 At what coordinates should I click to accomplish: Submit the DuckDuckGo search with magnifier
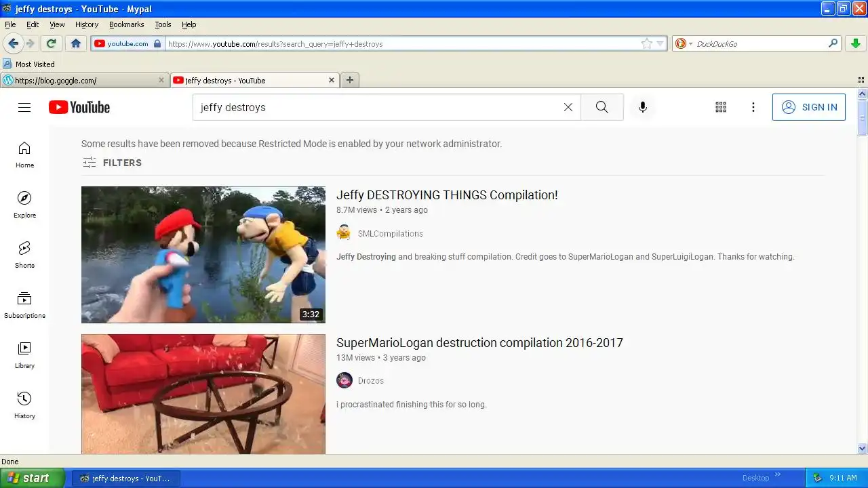[833, 43]
